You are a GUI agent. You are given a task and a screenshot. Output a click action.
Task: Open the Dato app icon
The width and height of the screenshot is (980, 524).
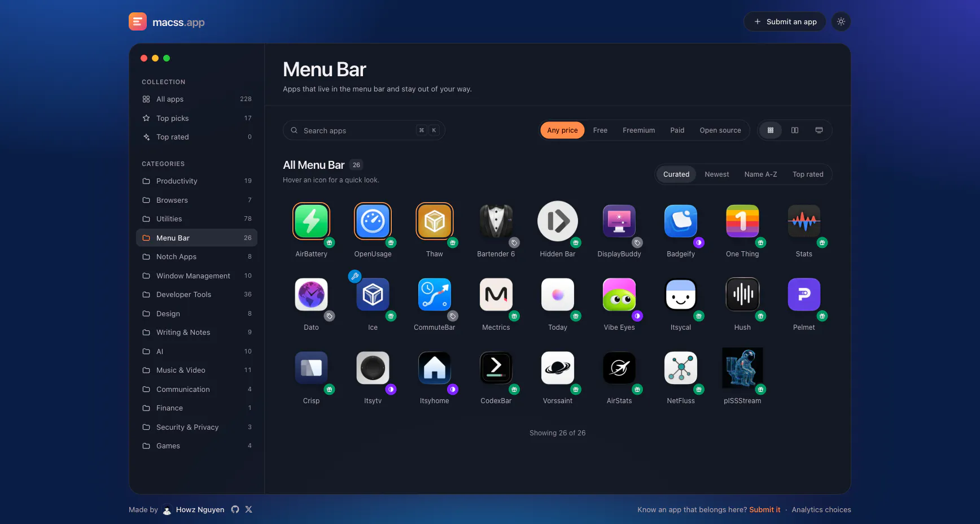point(311,294)
